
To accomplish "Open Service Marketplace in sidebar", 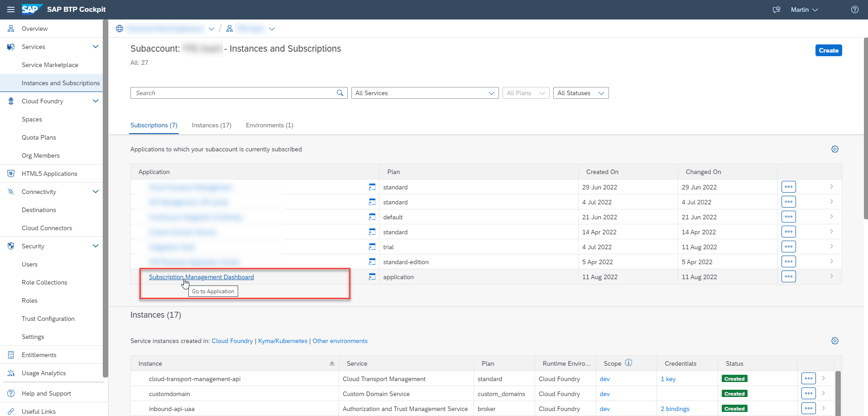I will point(50,65).
